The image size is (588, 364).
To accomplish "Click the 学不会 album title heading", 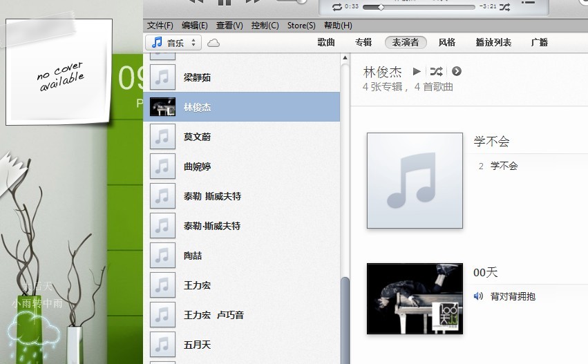I will click(491, 142).
